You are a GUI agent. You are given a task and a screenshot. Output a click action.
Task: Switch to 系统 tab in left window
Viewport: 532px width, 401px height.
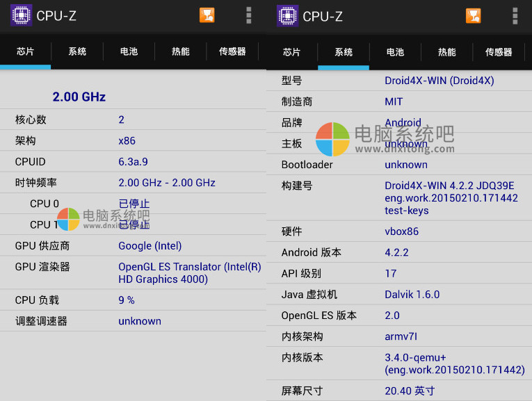[77, 51]
